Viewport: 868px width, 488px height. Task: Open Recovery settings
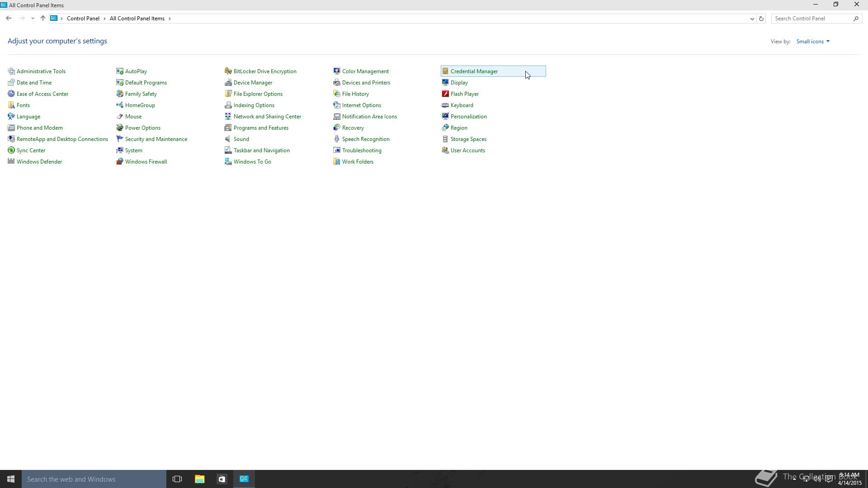click(x=353, y=128)
